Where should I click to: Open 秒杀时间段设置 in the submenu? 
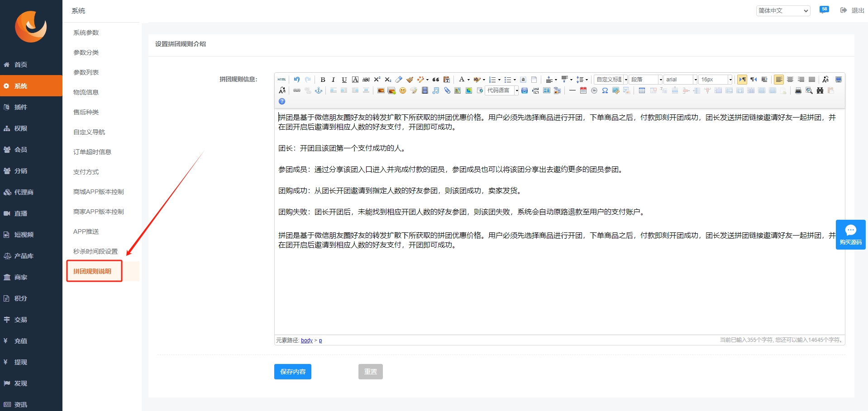tap(95, 251)
